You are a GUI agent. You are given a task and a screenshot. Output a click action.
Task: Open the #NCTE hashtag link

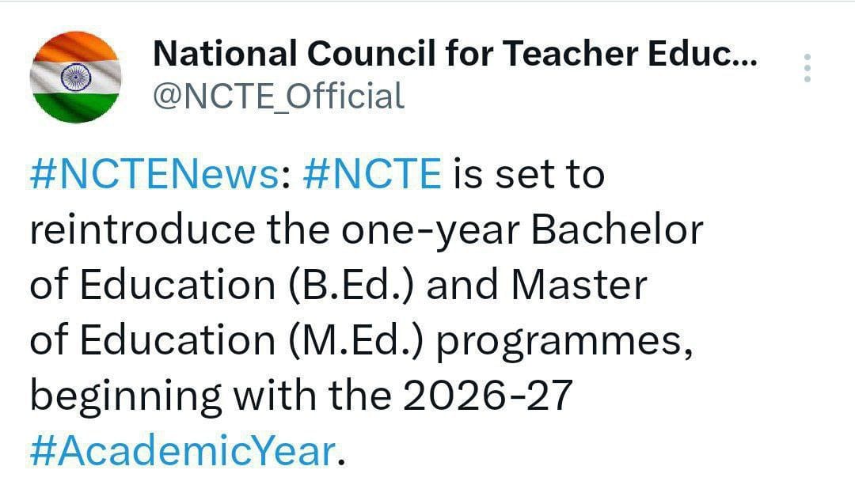coord(370,174)
